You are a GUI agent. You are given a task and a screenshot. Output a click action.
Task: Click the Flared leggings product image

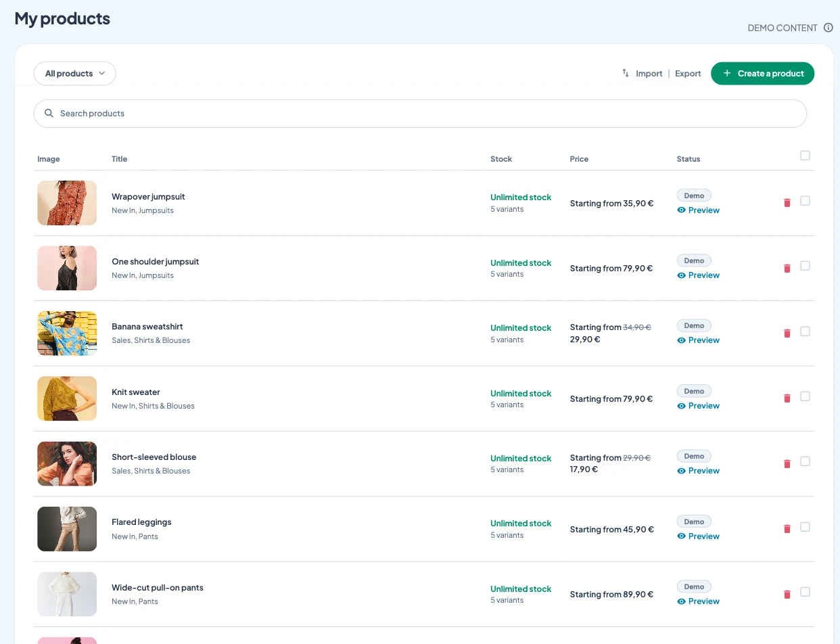67,529
